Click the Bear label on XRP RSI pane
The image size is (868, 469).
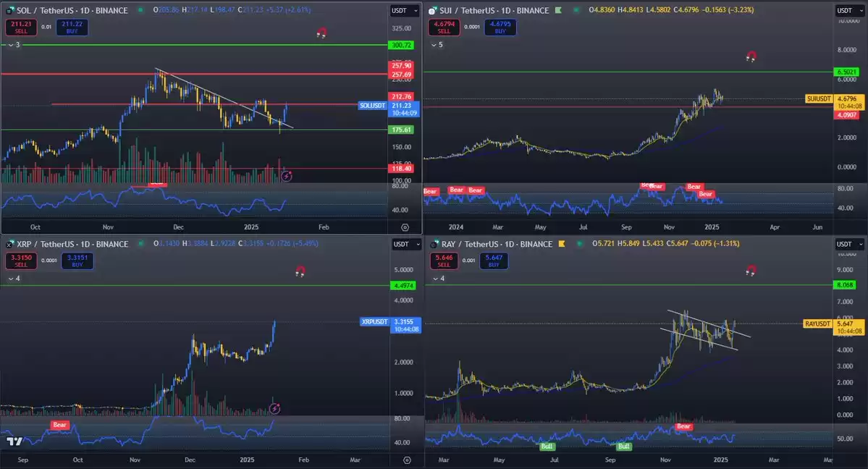(60, 425)
